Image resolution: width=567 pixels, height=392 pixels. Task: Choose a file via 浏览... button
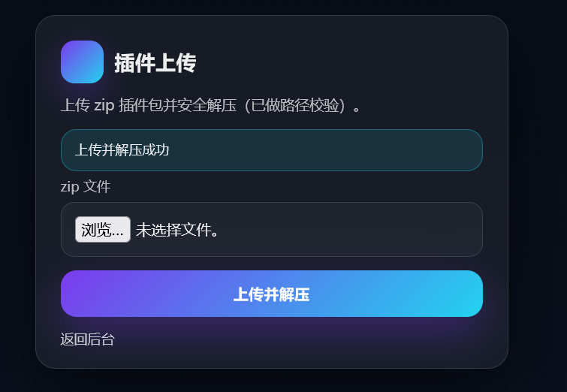click(x=103, y=230)
